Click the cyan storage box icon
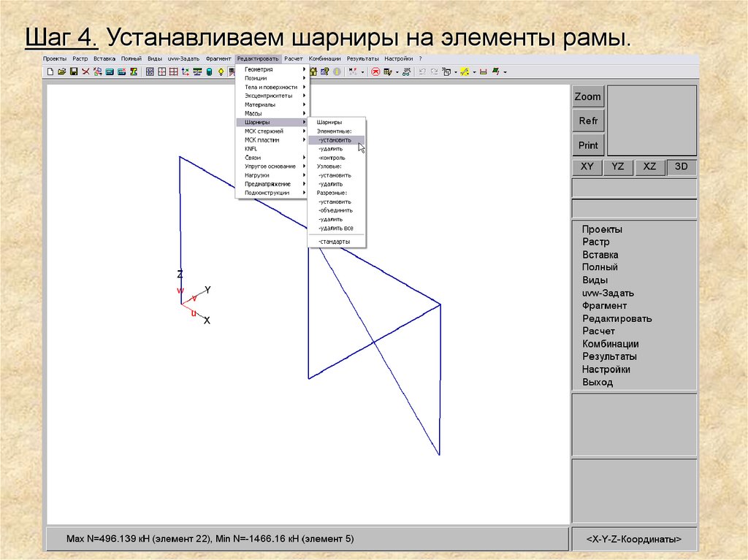 pos(110,72)
